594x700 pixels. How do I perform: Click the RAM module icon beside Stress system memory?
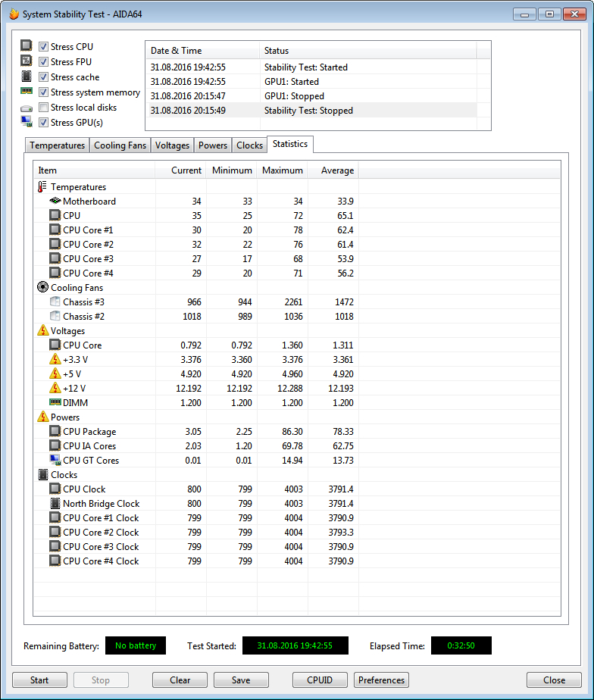click(x=27, y=91)
